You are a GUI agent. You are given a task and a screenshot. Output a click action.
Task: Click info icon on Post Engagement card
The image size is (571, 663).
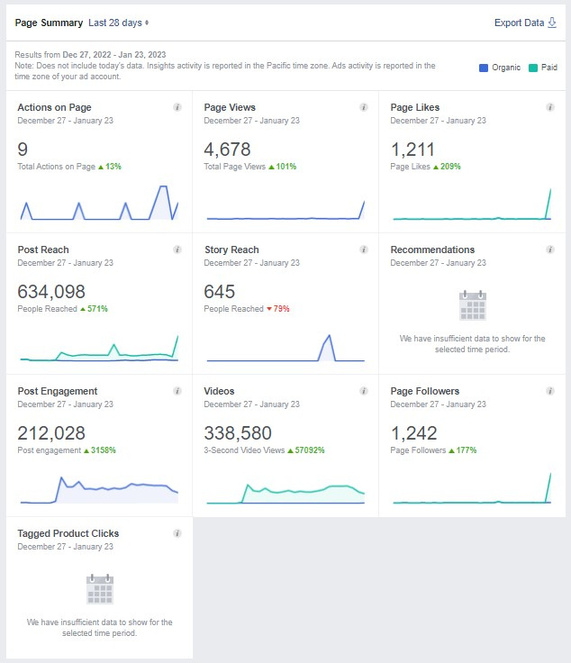[177, 391]
